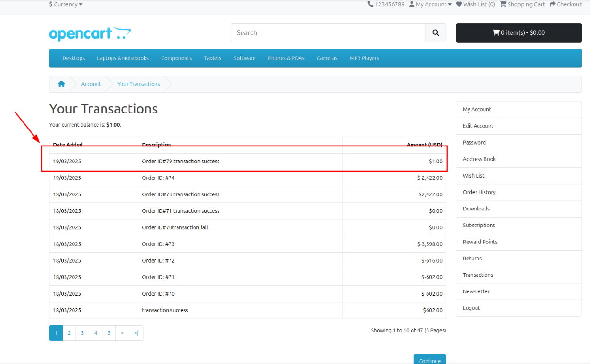Screen dimensions: 590x364
Task: Click the phone icon in top bar
Action: click(x=370, y=4)
